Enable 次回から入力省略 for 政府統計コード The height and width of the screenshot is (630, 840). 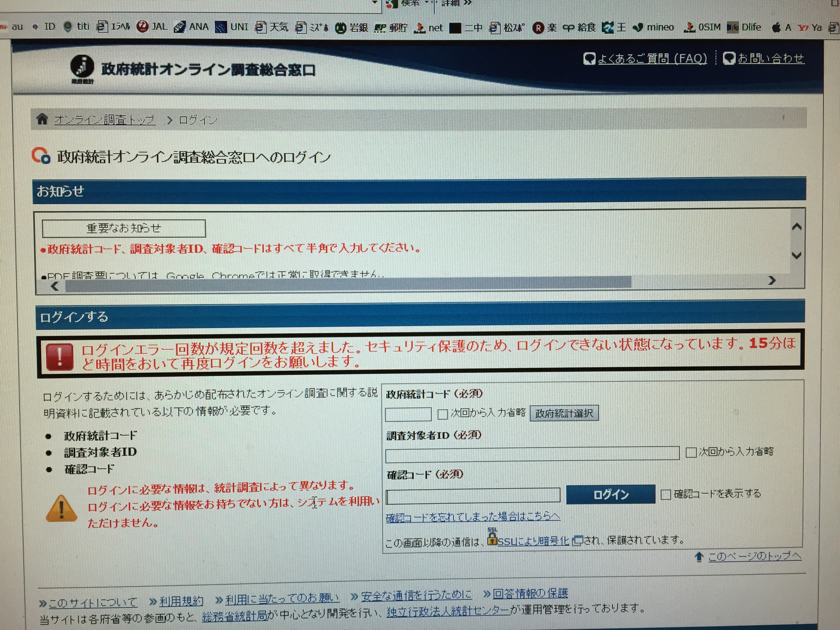pos(442,414)
